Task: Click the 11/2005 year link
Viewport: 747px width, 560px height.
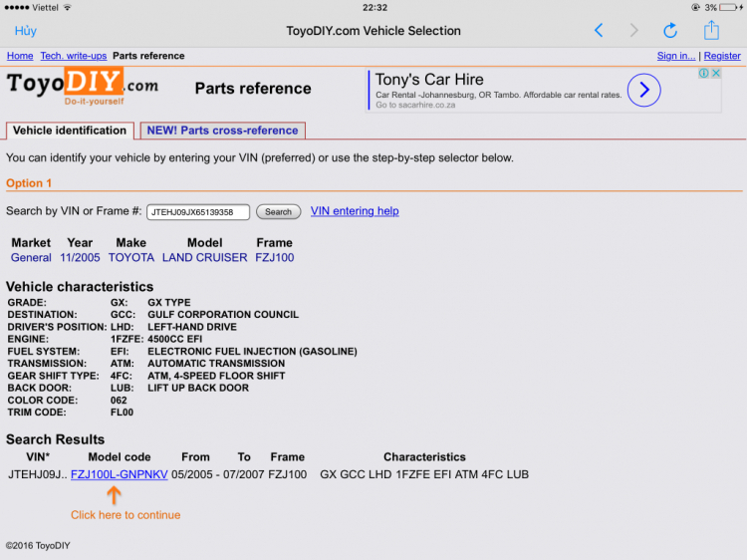Action: 80,257
